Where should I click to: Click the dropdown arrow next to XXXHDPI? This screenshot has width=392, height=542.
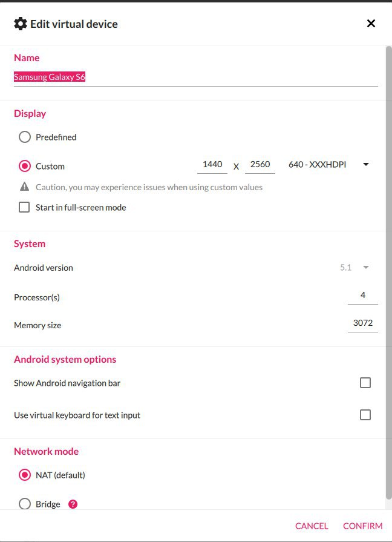(366, 165)
